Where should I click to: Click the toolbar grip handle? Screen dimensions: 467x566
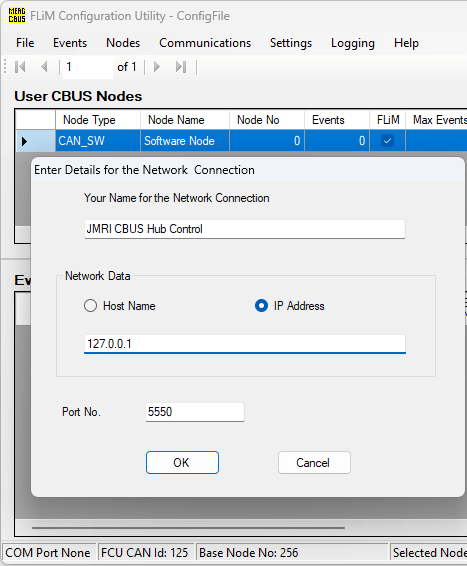point(5,67)
